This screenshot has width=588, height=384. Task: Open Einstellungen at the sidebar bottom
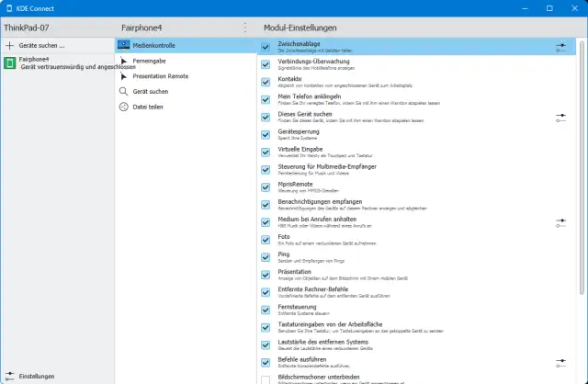[x=57, y=376]
